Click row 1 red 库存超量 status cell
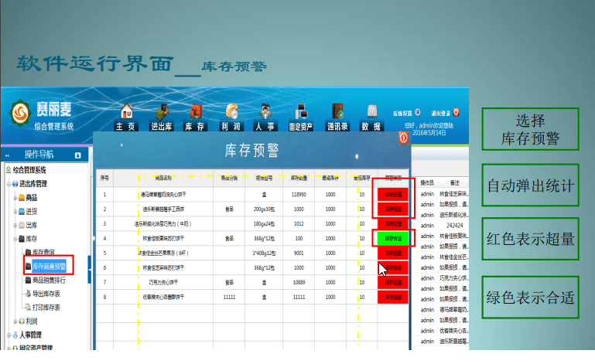This screenshot has width=595, height=364. point(393,195)
